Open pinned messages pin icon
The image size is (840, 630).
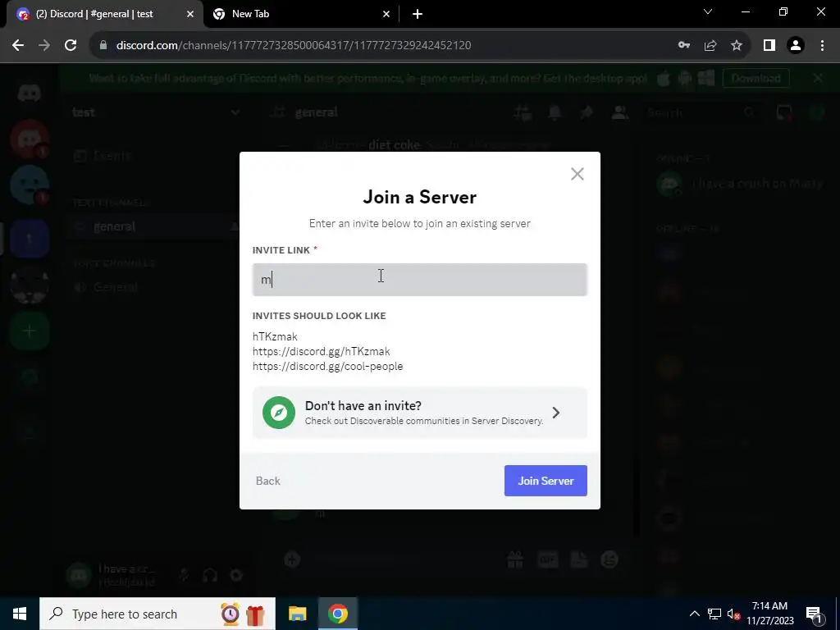pos(587,112)
